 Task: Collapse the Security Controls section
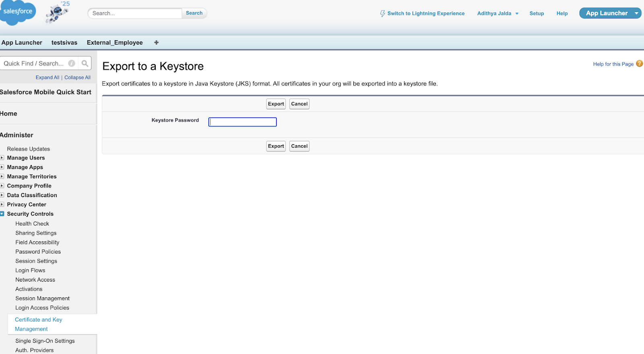pos(2,214)
